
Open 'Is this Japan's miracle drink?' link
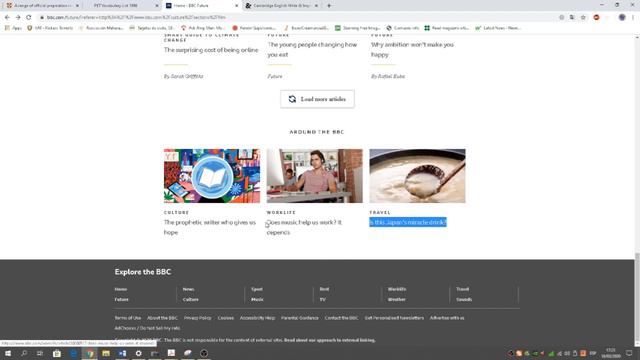point(408,222)
